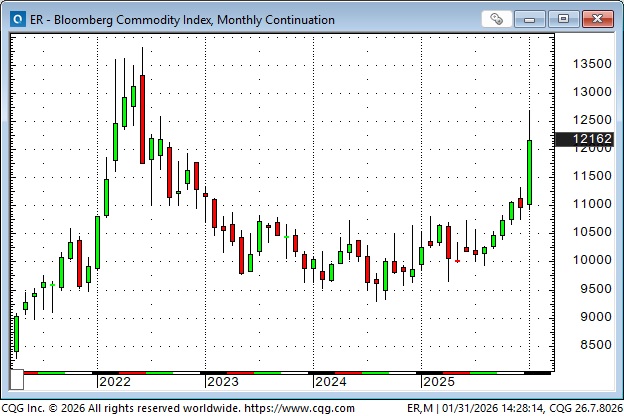This screenshot has width=624, height=416.
Task: Click the large red candle near 2022 peak
Action: coord(142,105)
